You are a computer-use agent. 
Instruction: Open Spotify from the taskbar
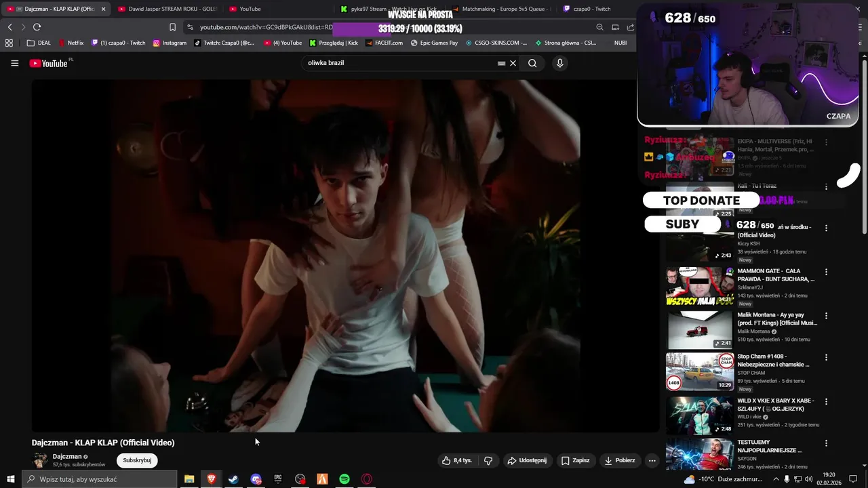coord(344,479)
